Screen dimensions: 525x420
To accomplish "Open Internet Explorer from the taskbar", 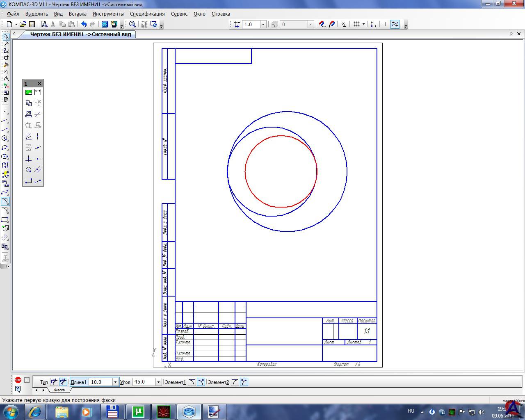I will pos(35,411).
